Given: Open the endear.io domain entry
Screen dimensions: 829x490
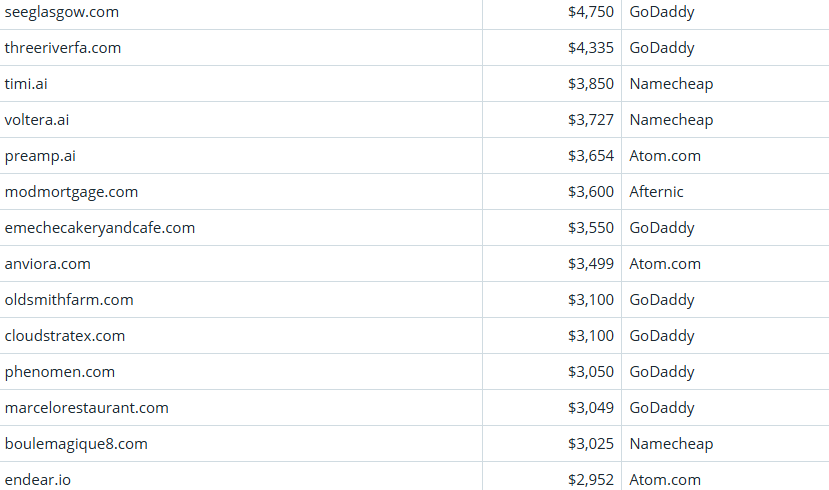Looking at the screenshot, I should 38,480.
